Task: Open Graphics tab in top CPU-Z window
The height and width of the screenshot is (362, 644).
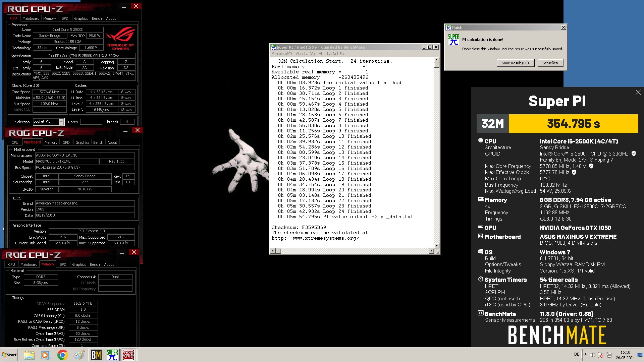Action: [81, 18]
